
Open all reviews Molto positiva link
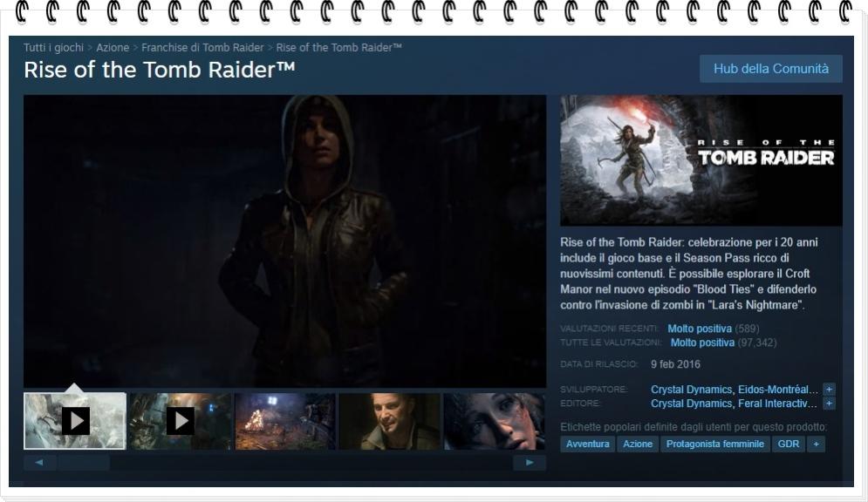click(701, 343)
